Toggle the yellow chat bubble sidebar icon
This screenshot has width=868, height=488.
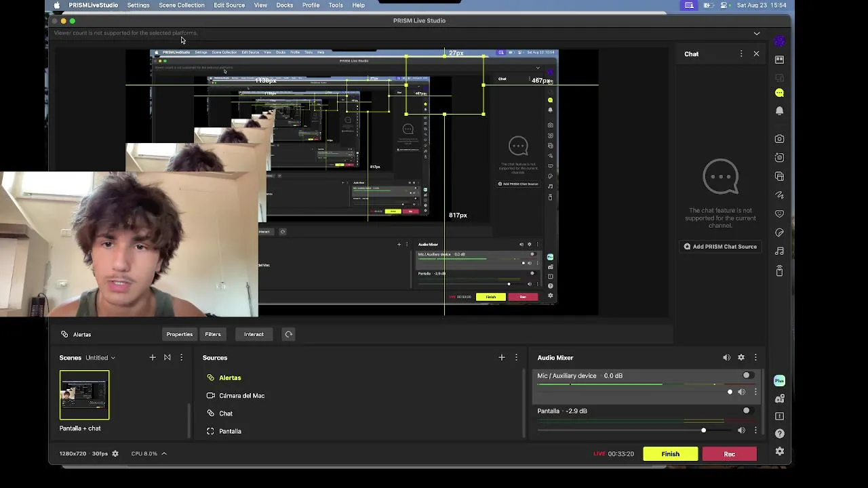click(x=779, y=93)
